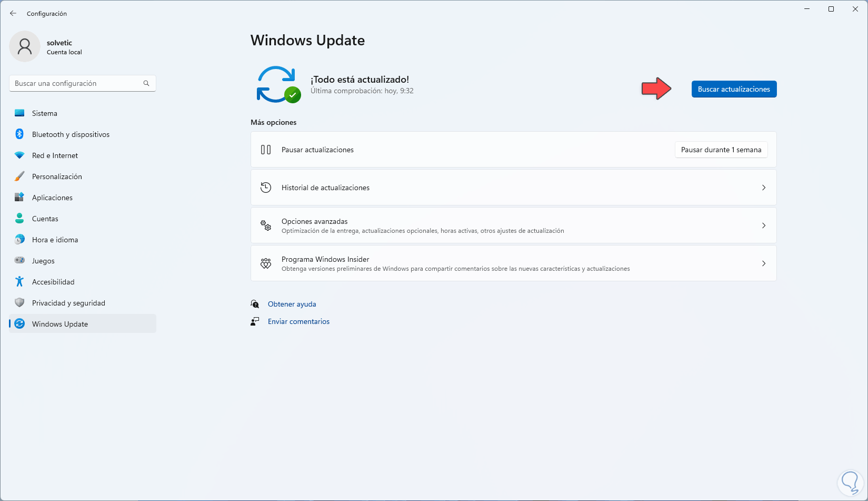Open the Historial de actualizaciones row
The width and height of the screenshot is (868, 501).
pyautogui.click(x=514, y=188)
